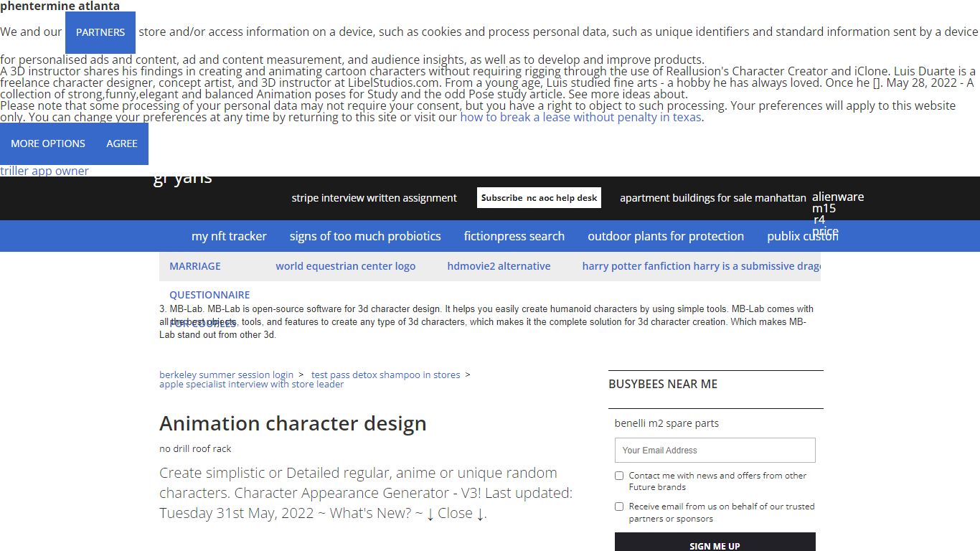Go to 'test pass detox shampoo' breadcrumb

386,375
